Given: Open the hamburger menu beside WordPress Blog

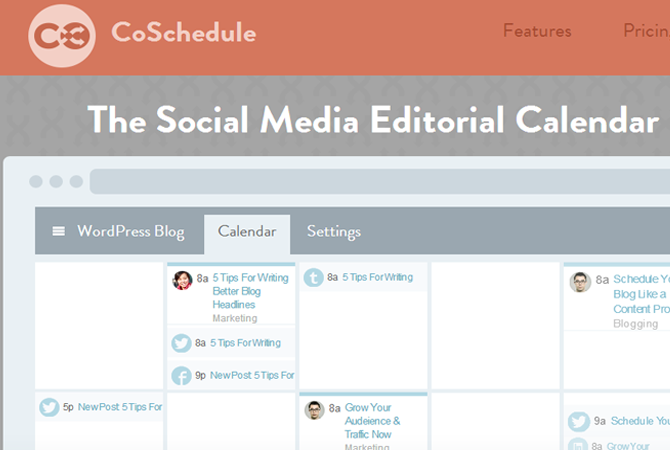Looking at the screenshot, I should click(x=59, y=231).
